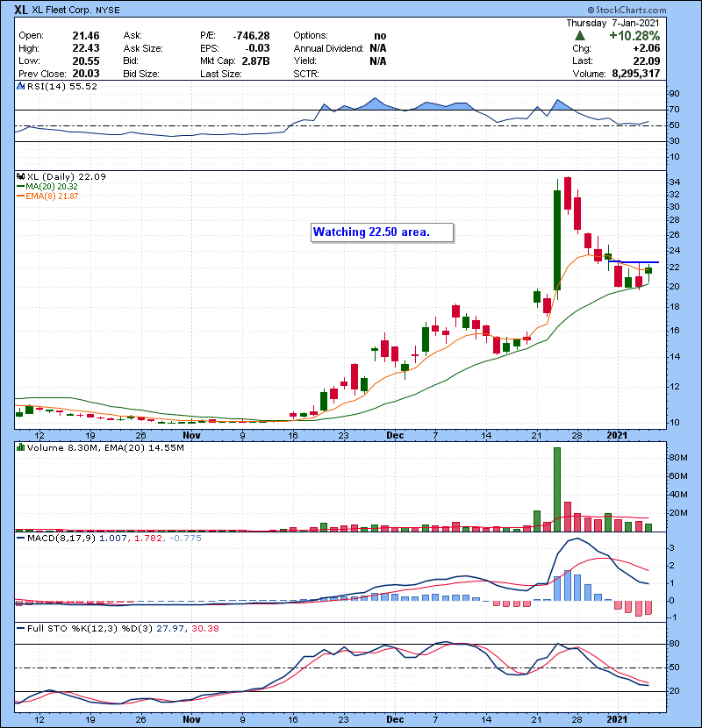Click the XL ticker symbol in the header
This screenshot has width=702, height=728.
(x=21, y=10)
